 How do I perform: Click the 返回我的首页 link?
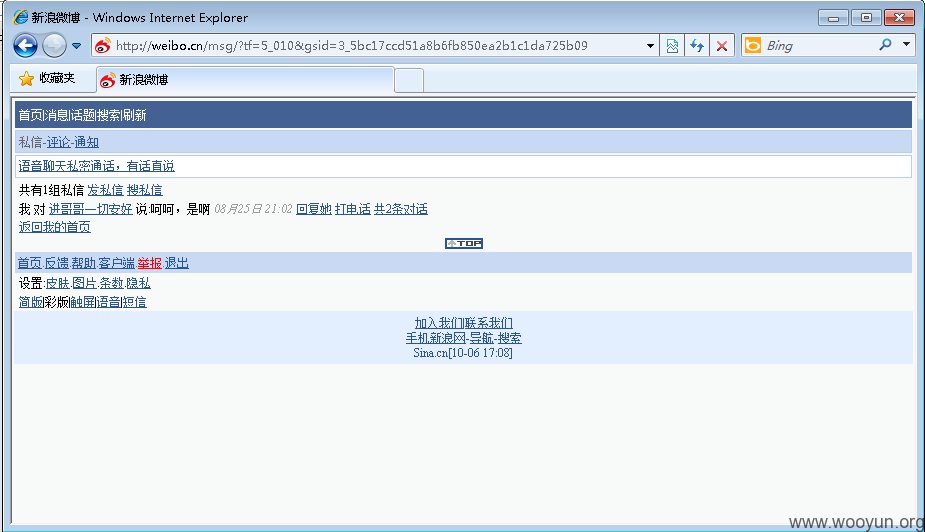54,227
